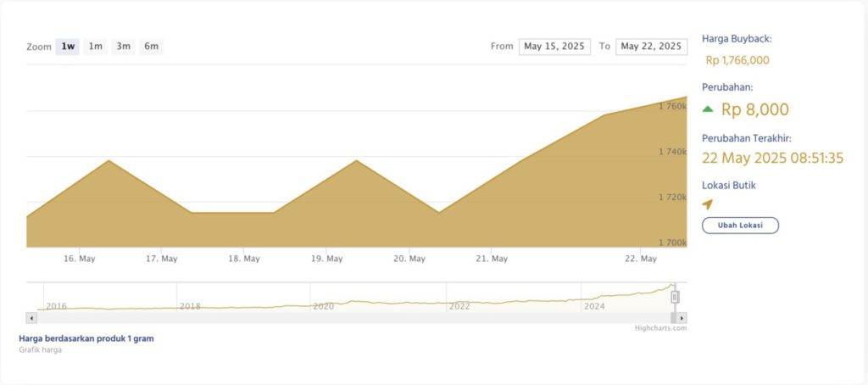
Task: Choose the 6m zoom option
Action: [151, 47]
